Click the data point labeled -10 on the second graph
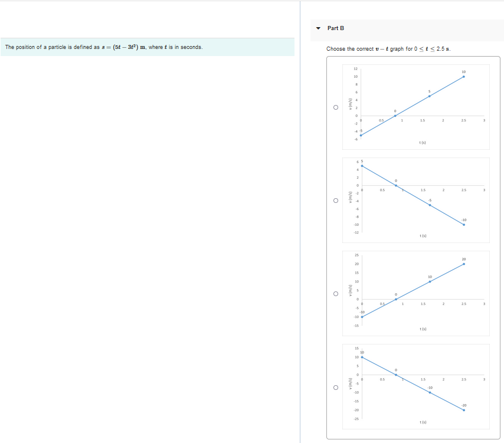 [463, 224]
